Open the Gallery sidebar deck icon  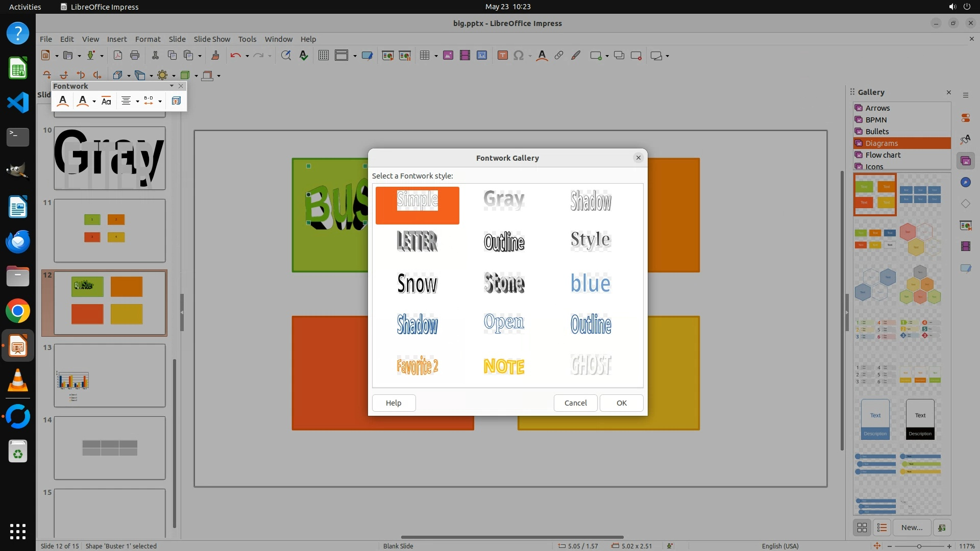point(965,161)
